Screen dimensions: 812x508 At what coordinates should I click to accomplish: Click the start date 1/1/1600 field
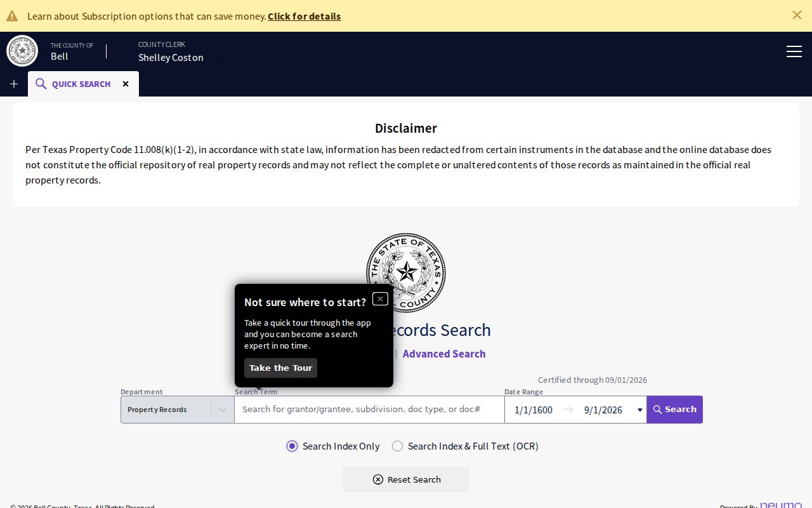pos(534,410)
